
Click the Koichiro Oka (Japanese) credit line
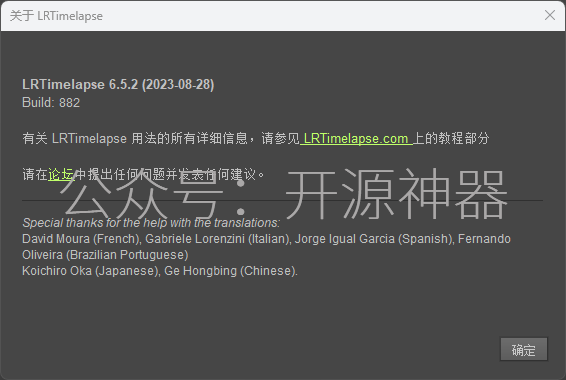[x=160, y=271]
